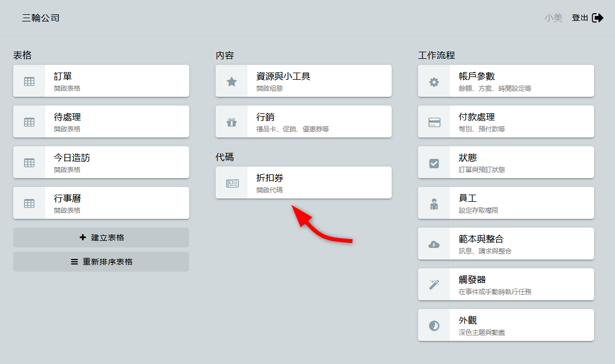615x364 pixels.
Task: Click the logout arrow icon
Action: pyautogui.click(x=597, y=18)
